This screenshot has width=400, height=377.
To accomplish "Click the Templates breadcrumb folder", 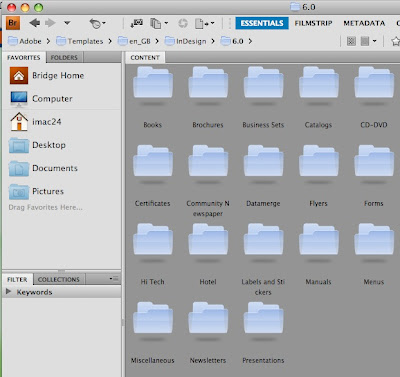I will [80, 41].
